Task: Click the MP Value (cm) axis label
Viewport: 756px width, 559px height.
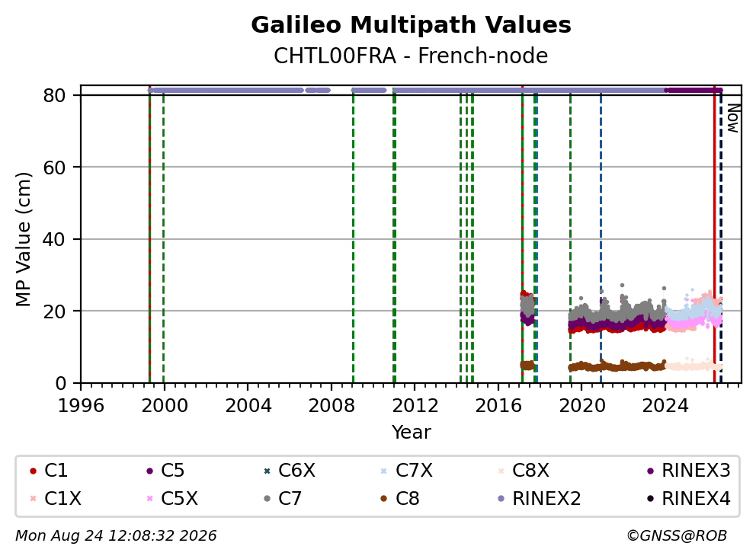Action: click(x=23, y=239)
